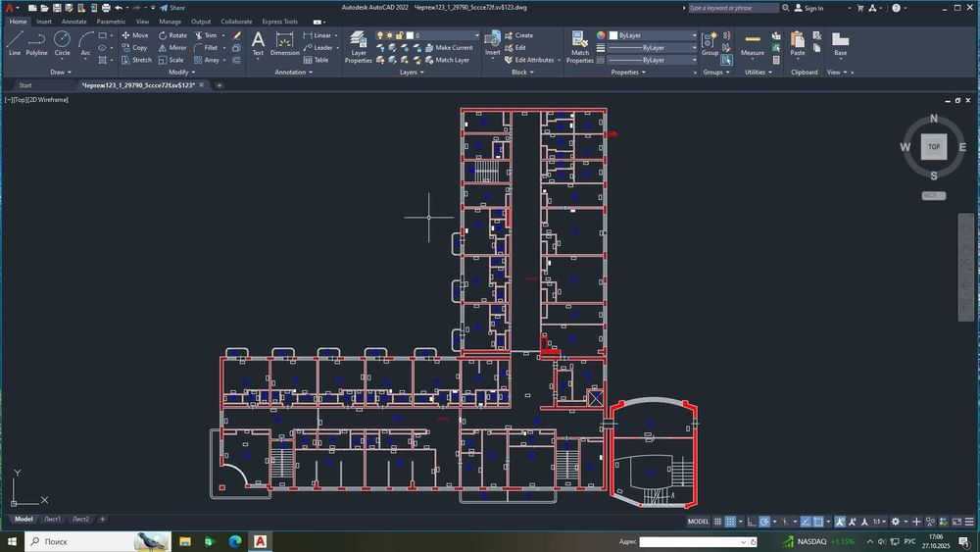Click the Make Current layer button
The image size is (980, 552).
tap(453, 47)
